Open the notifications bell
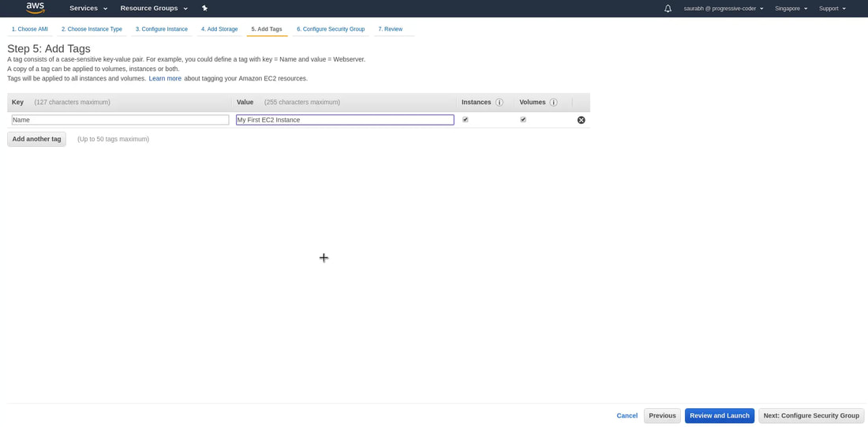The width and height of the screenshot is (868, 427). coord(668,9)
